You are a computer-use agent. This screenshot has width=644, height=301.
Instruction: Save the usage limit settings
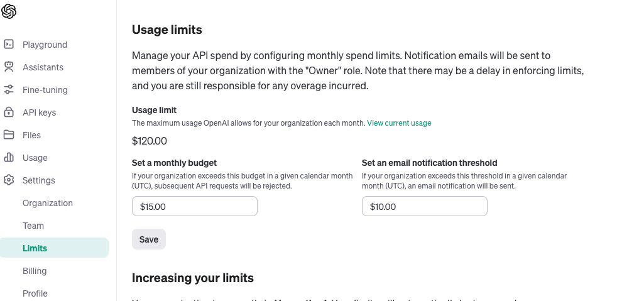[x=149, y=239]
